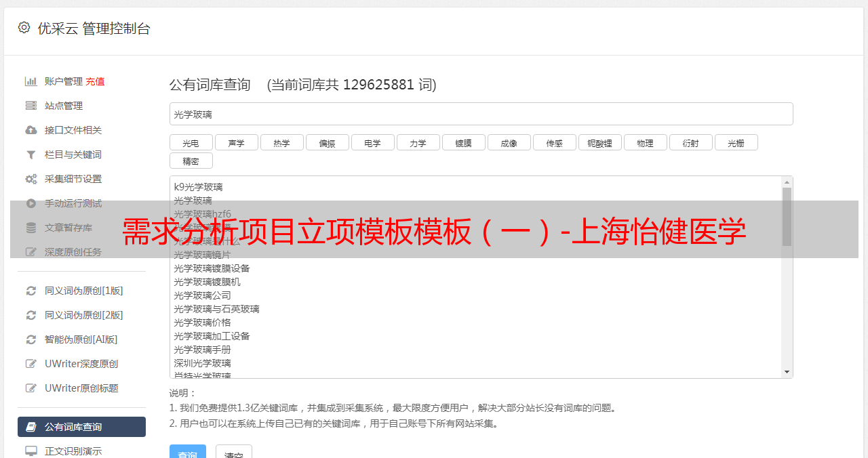Screen dimensions: 868x458
Task: Select the 传感 tag button
Action: 555,142
